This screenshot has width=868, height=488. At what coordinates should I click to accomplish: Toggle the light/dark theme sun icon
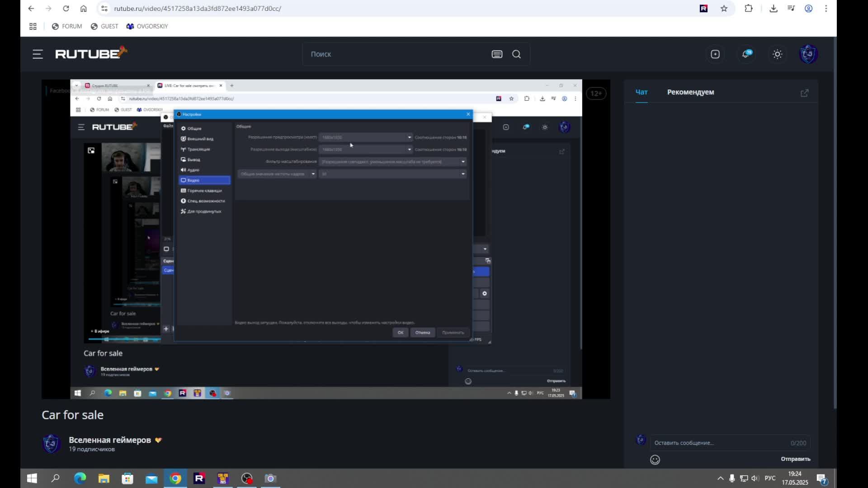(x=777, y=54)
